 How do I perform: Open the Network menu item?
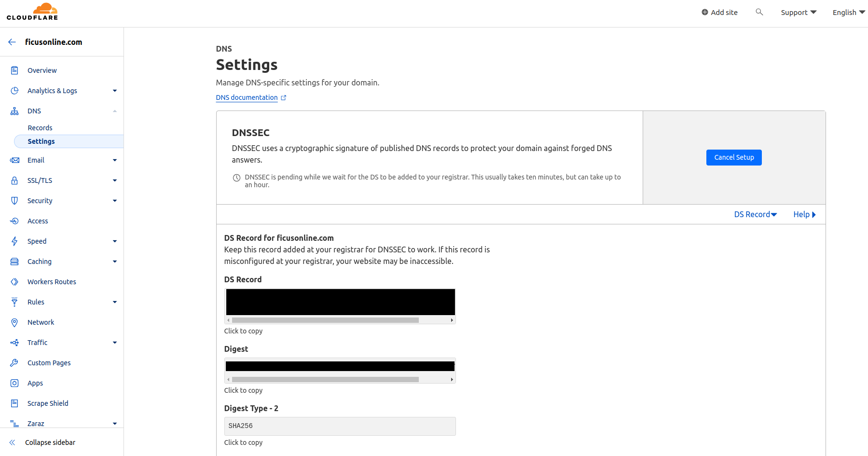[x=41, y=322]
